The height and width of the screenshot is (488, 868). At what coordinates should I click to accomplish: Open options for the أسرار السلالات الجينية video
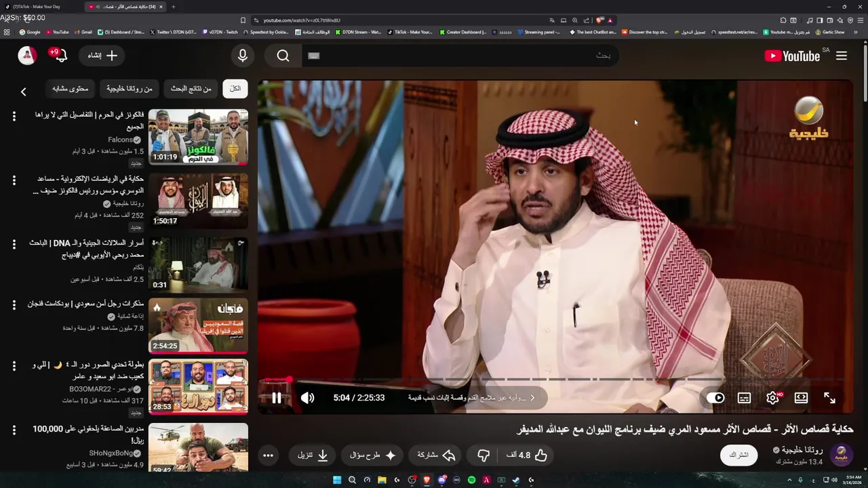pos(14,243)
